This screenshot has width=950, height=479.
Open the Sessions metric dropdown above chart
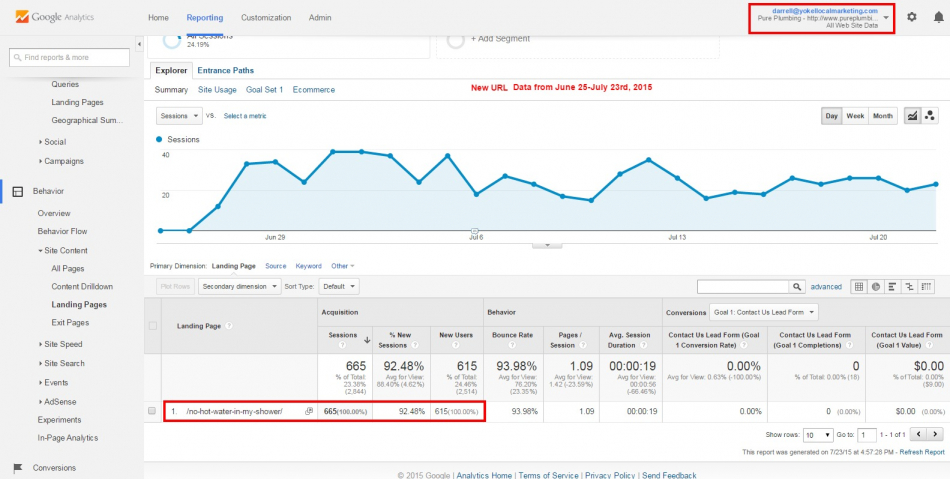point(179,116)
